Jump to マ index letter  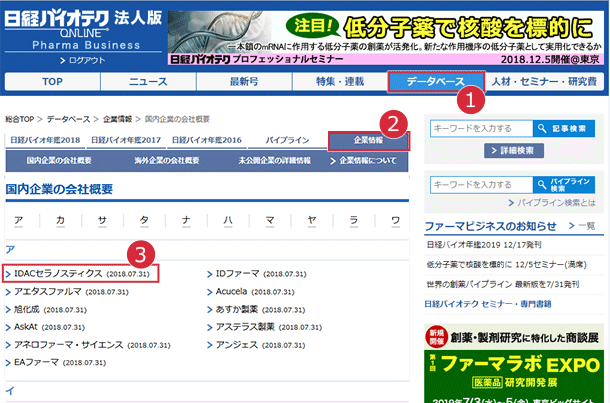270,221
